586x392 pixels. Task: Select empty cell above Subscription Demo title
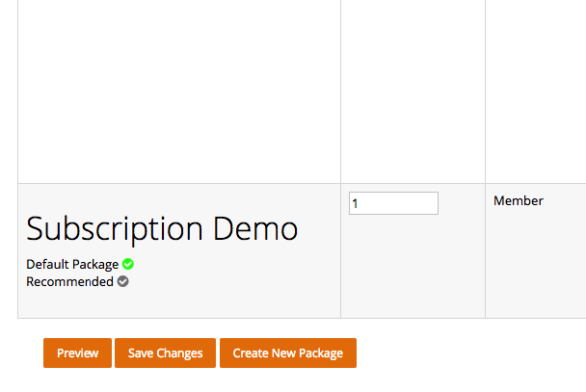179,91
